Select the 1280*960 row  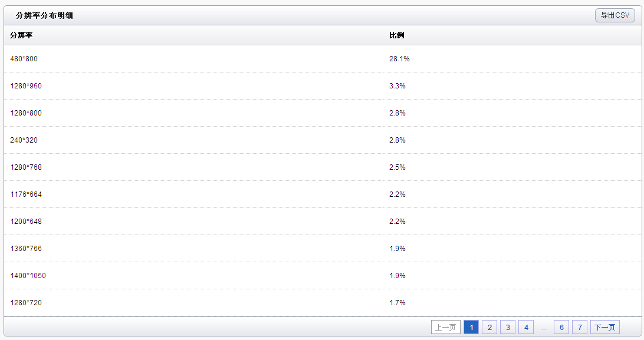click(323, 85)
